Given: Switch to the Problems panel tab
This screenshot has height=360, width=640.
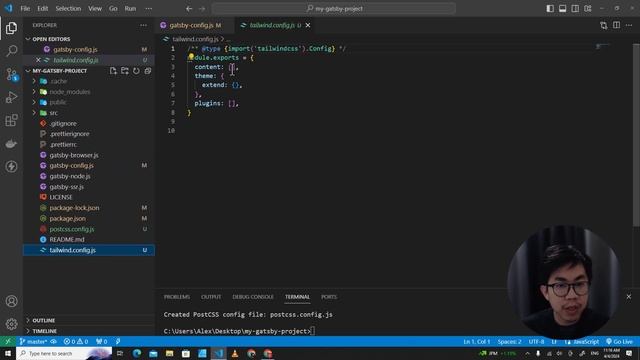Looking at the screenshot, I should [x=177, y=297].
